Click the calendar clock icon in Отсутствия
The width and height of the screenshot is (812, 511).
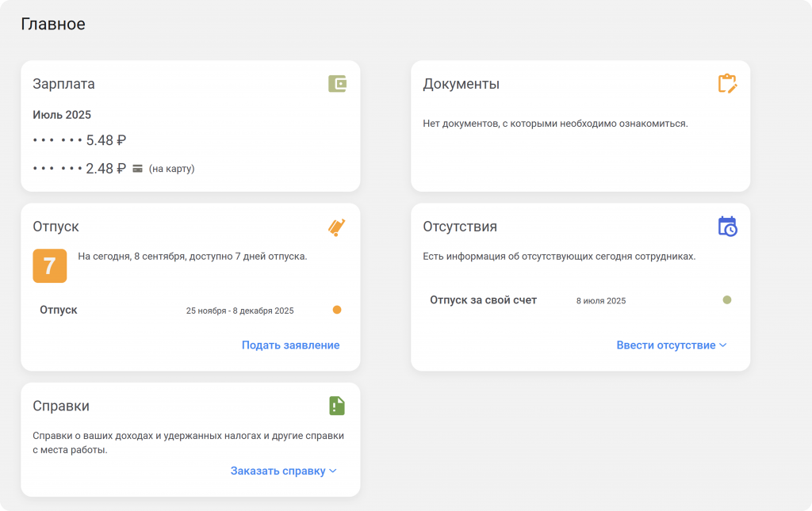point(727,227)
